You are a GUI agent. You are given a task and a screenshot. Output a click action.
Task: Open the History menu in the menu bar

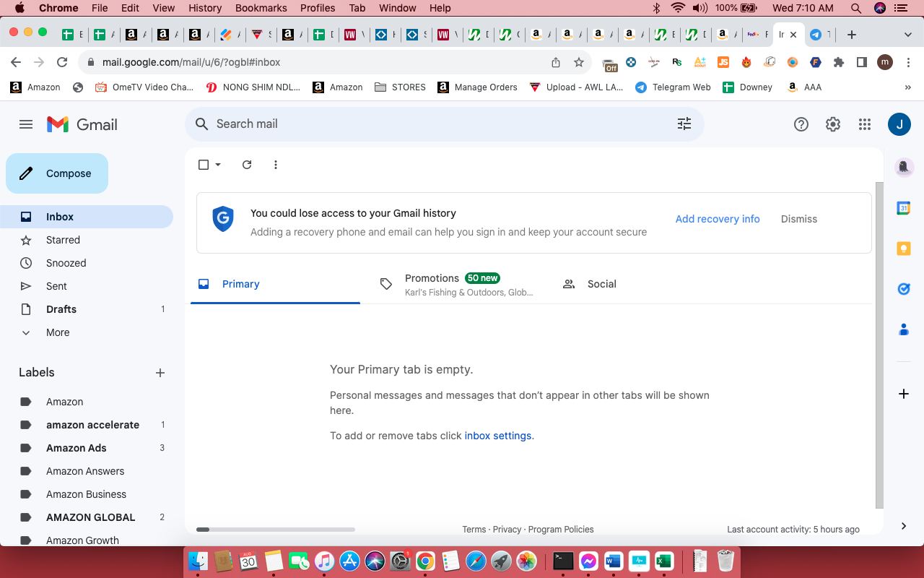click(x=205, y=8)
